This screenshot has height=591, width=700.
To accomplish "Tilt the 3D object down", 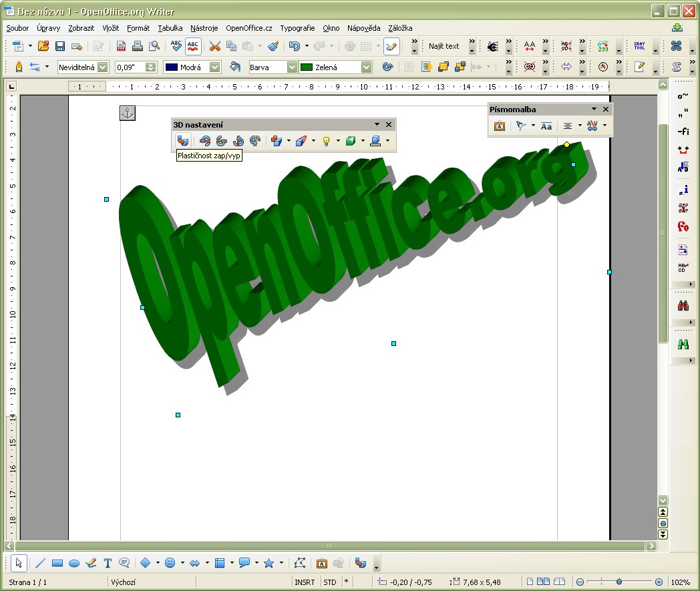I will point(205,141).
